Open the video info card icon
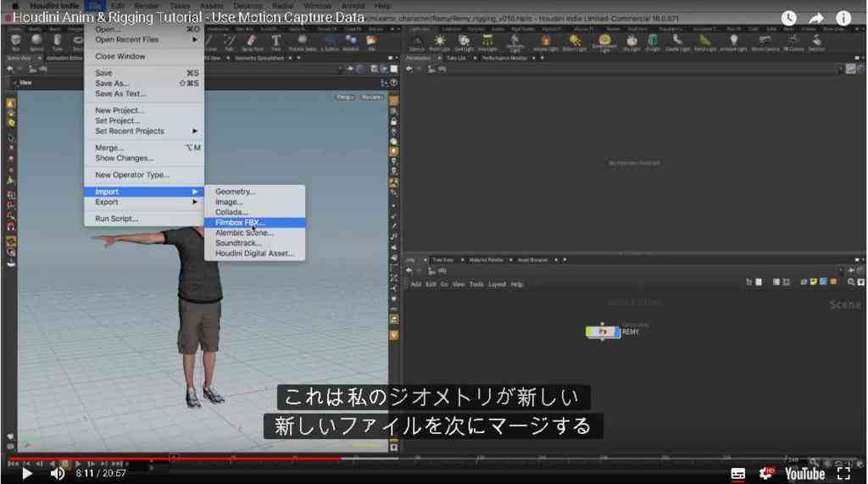This screenshot has width=868, height=484. (x=843, y=19)
